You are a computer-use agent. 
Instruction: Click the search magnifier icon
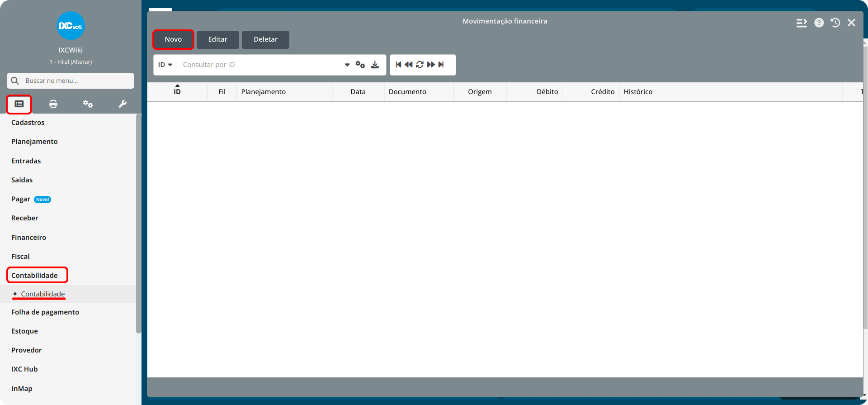(x=15, y=81)
